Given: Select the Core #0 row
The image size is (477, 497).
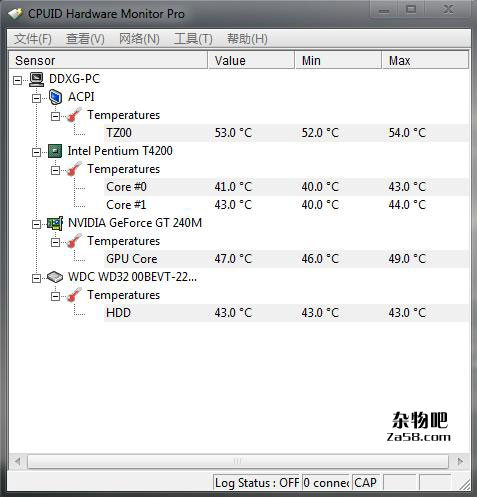Looking at the screenshot, I should point(287,187).
